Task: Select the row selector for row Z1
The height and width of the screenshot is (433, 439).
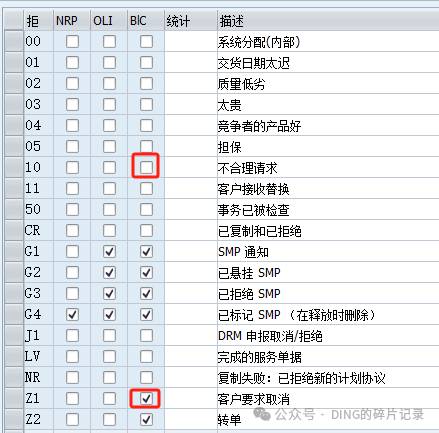Action: [14, 398]
